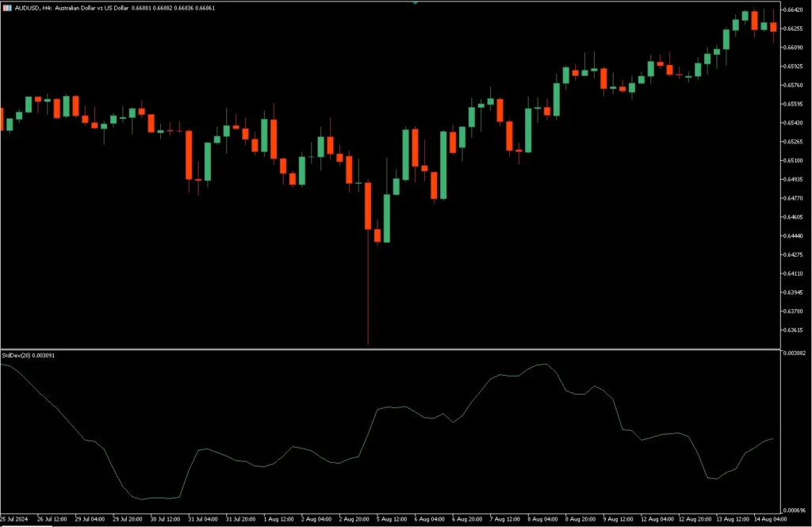The width and height of the screenshot is (812, 527).
Task: Click the chart symbol icon in the title bar
Action: (8, 8)
